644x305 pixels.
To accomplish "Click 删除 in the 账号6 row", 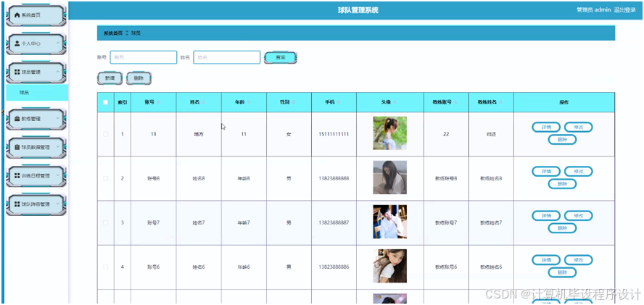I will pos(562,272).
